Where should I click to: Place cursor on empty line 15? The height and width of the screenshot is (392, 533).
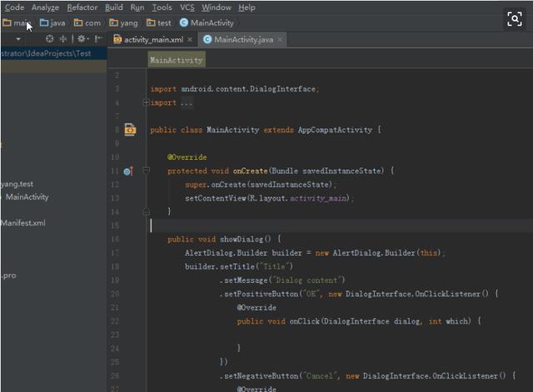340,226
